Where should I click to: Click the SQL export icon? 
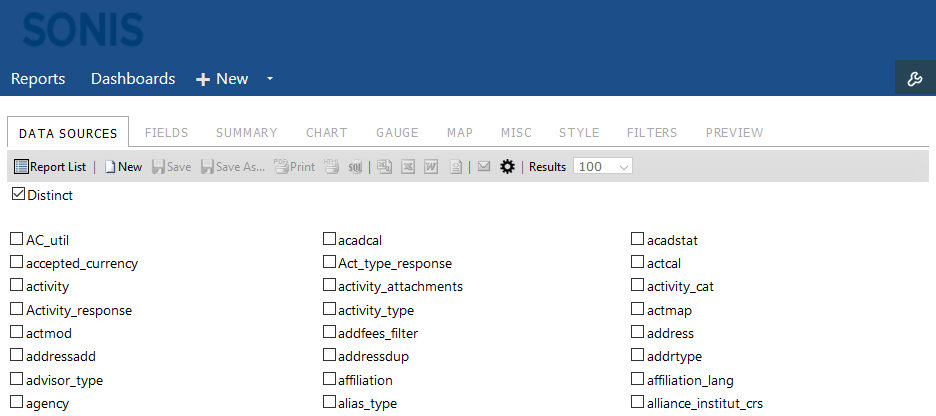coord(355,167)
